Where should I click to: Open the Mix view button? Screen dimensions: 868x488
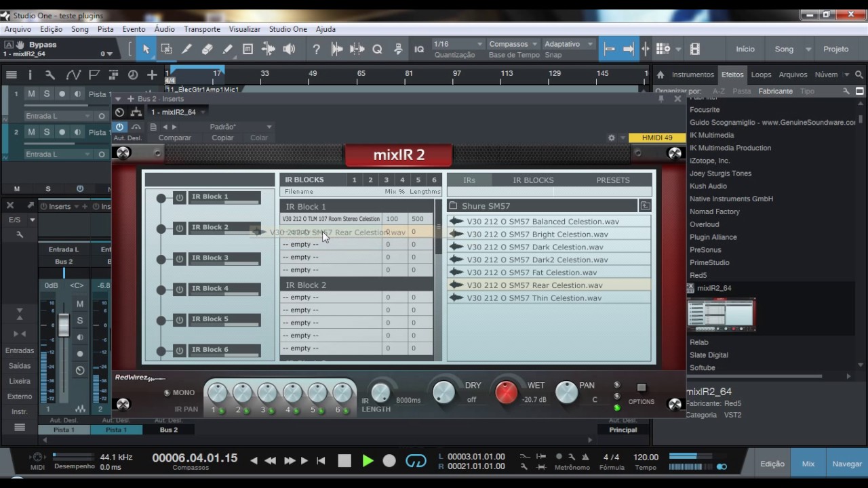pyautogui.click(x=808, y=464)
